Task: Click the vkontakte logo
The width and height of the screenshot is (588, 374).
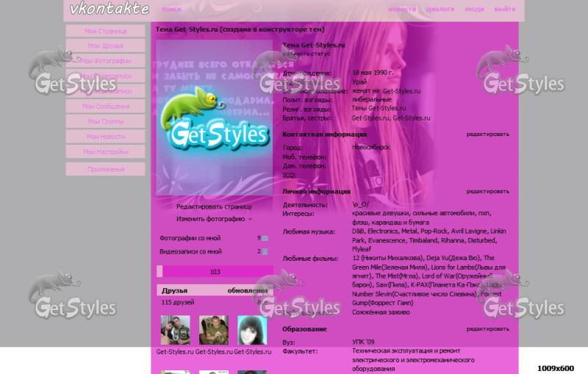Action: [109, 8]
